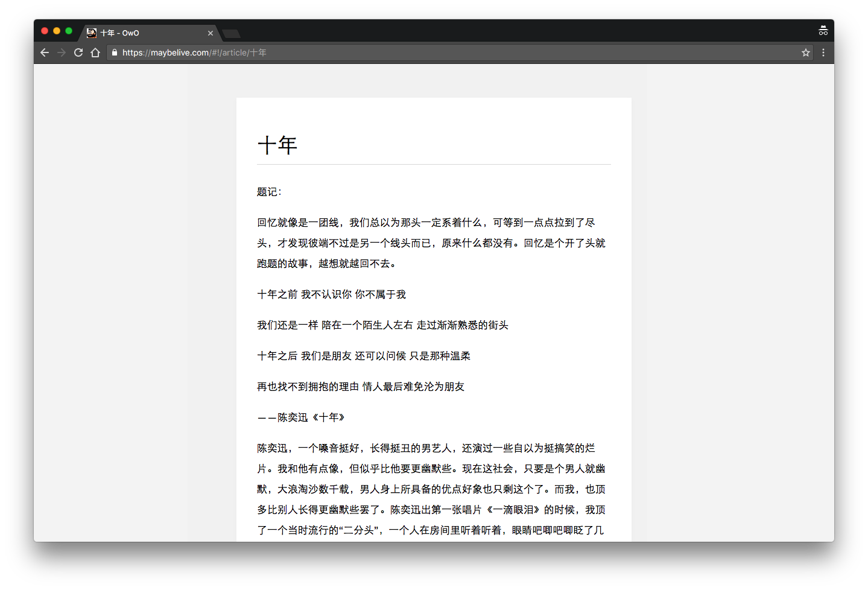Click the incognito icon in the title bar
Screen dimensions: 868x590
pos(823,31)
